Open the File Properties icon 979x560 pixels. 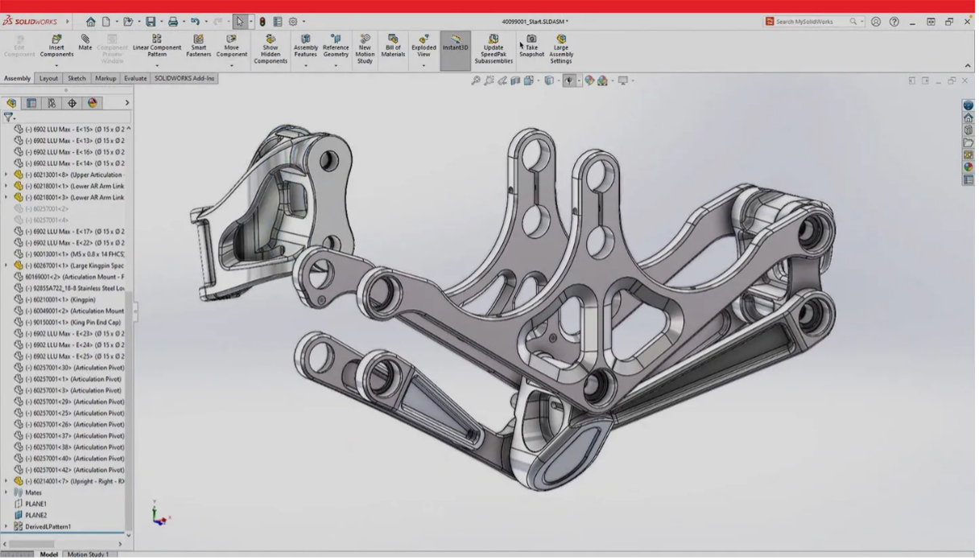[278, 22]
